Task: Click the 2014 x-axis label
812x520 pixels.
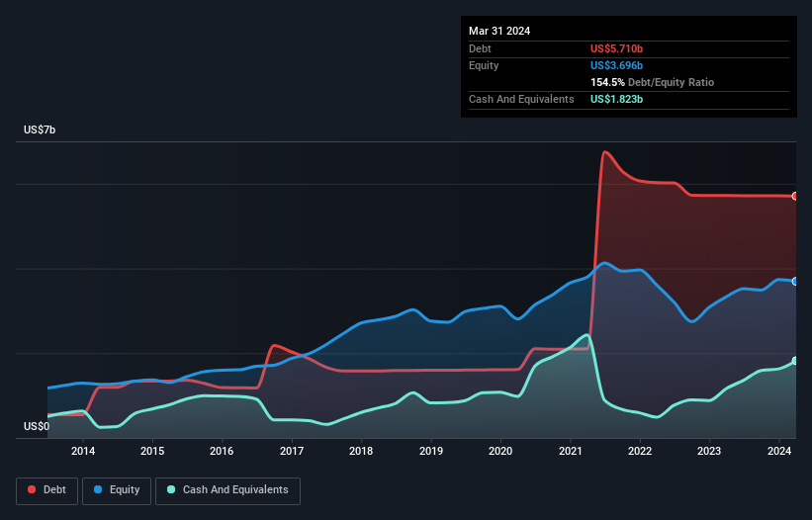Action: point(83,451)
